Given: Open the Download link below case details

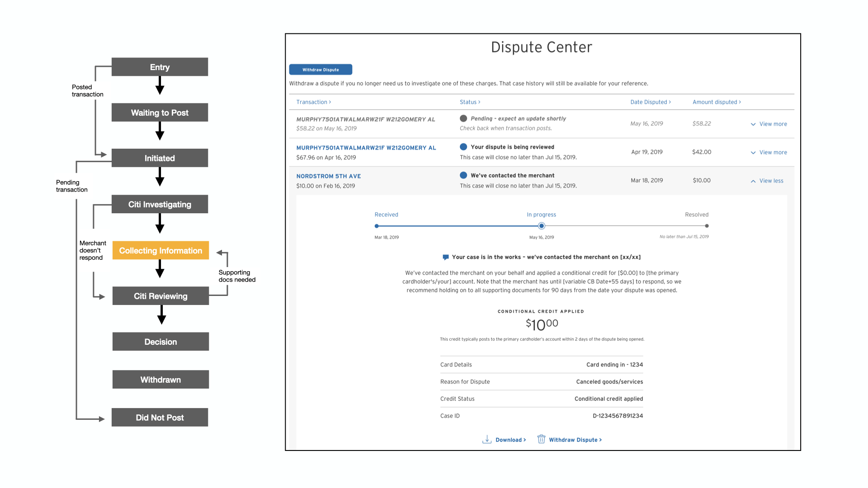Looking at the screenshot, I should point(510,440).
